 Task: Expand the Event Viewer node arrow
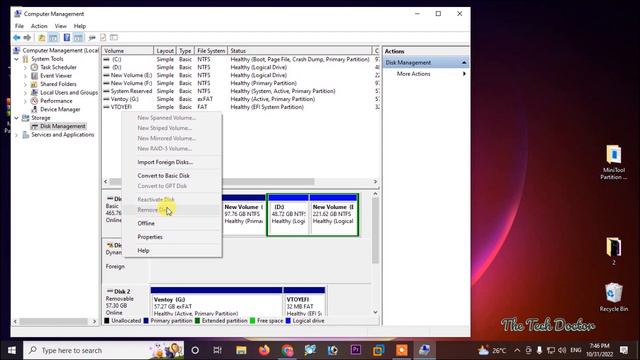pyautogui.click(x=25, y=76)
